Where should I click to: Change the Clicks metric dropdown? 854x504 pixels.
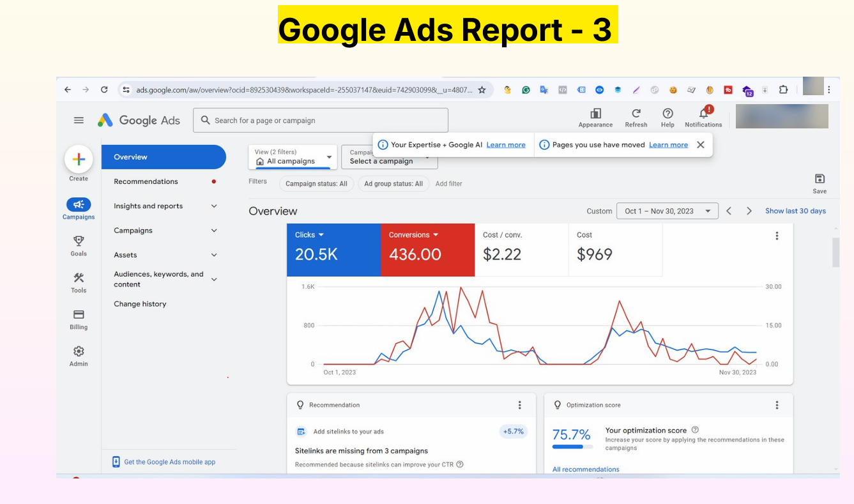point(310,235)
